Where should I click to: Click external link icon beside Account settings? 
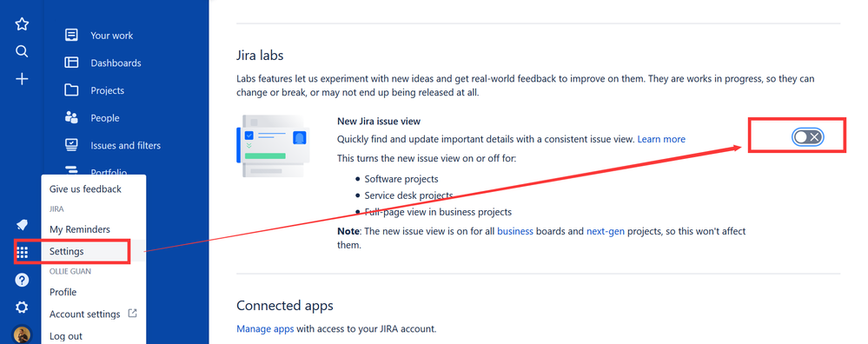132,313
